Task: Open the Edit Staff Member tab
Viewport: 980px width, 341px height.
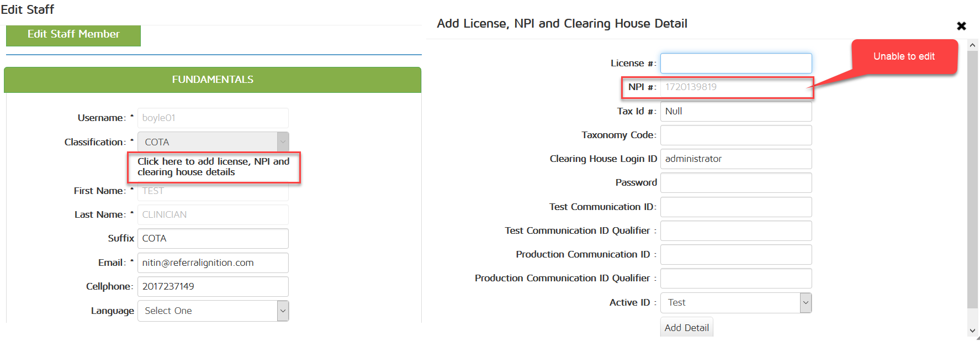Action: pyautogui.click(x=73, y=34)
